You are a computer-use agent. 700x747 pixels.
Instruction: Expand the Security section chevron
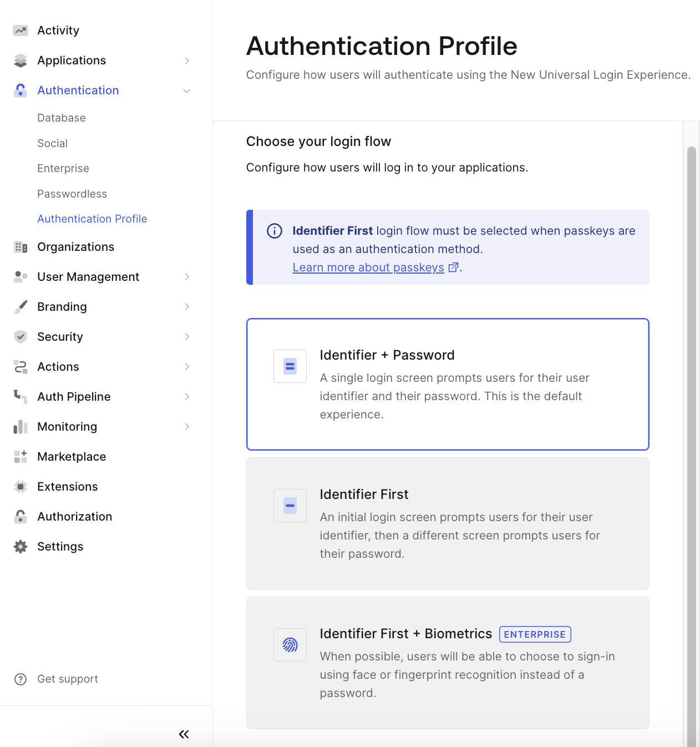tap(187, 337)
